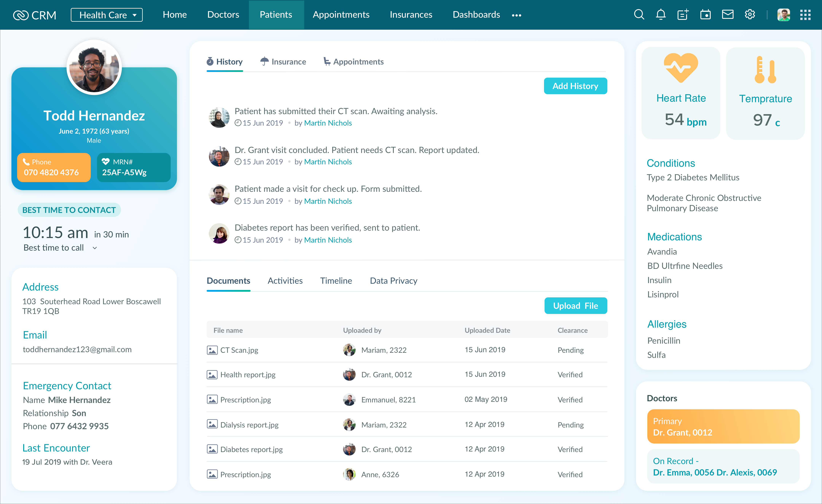Open the Health Care workspace selector
822x504 pixels.
(107, 15)
